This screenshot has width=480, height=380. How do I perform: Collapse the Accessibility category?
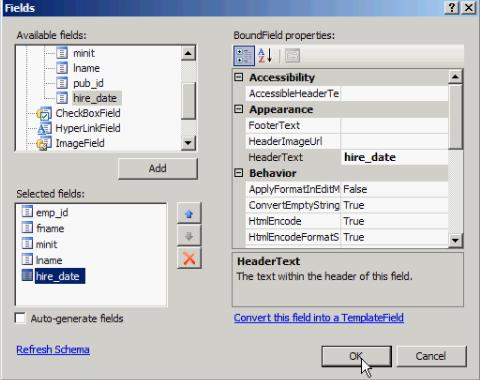pos(239,77)
